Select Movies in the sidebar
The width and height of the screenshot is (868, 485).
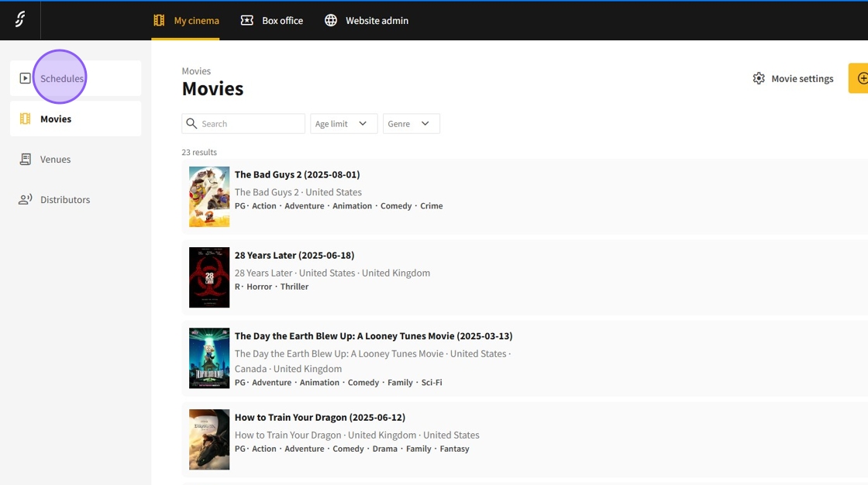pyautogui.click(x=56, y=119)
